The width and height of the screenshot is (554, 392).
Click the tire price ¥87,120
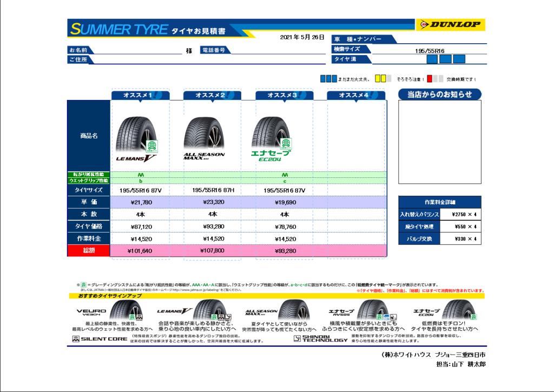[141, 227]
